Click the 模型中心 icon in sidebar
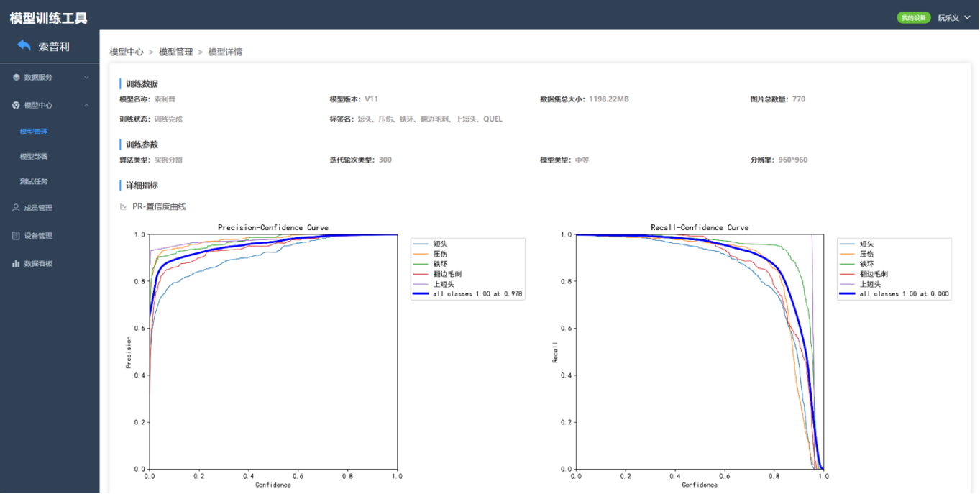The width and height of the screenshot is (980, 494). point(16,105)
